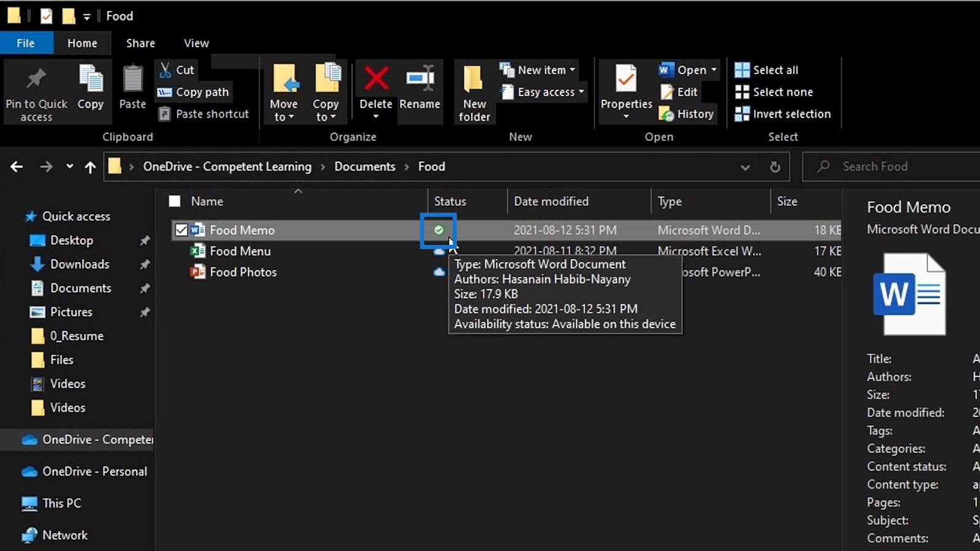The height and width of the screenshot is (551, 980).
Task: Refresh the Food folder view
Action: [775, 167]
